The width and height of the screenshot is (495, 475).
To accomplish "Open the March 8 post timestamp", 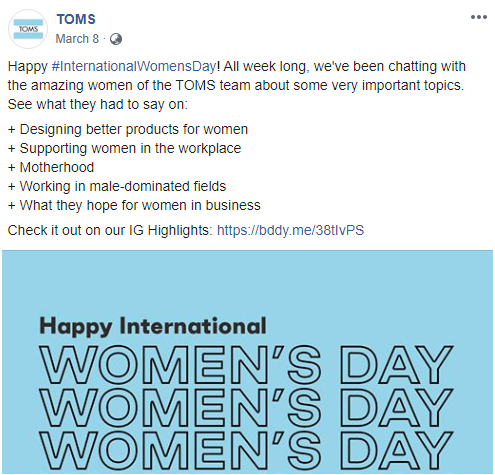I will tap(77, 39).
